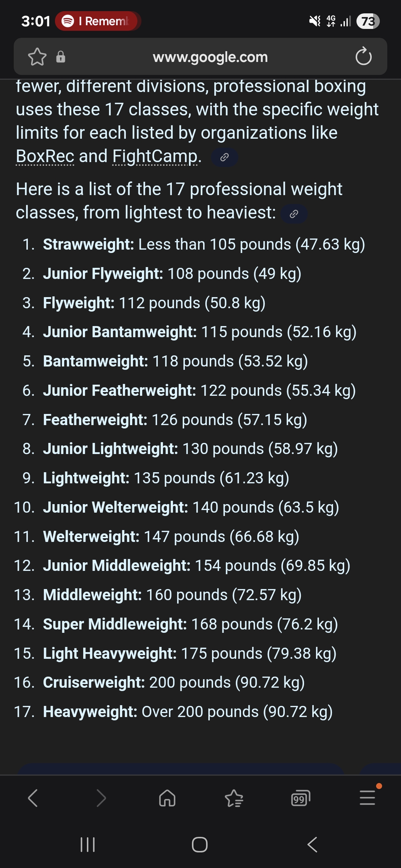Tap the www.google.com address field
This screenshot has width=401, height=868.
coord(210,57)
